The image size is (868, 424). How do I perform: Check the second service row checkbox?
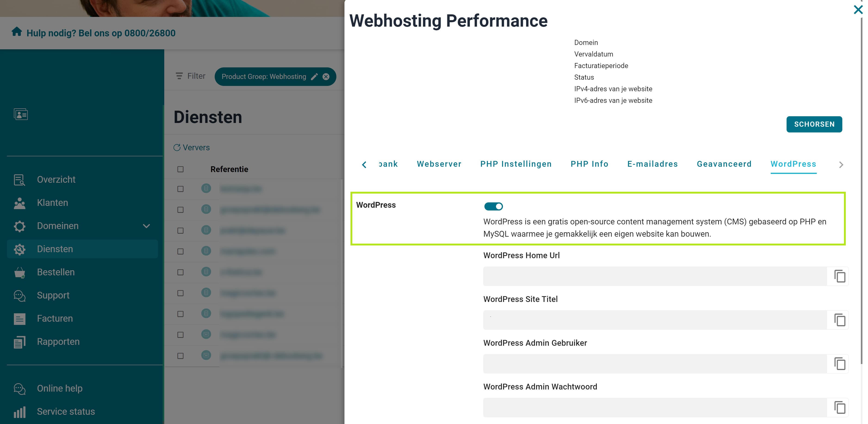181,210
